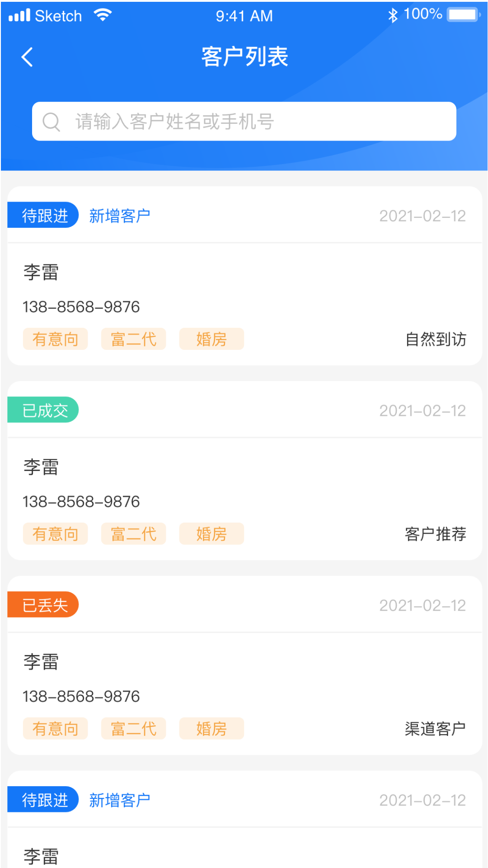
Task: Open 李雷's name in the 已成交 card
Action: tap(41, 467)
